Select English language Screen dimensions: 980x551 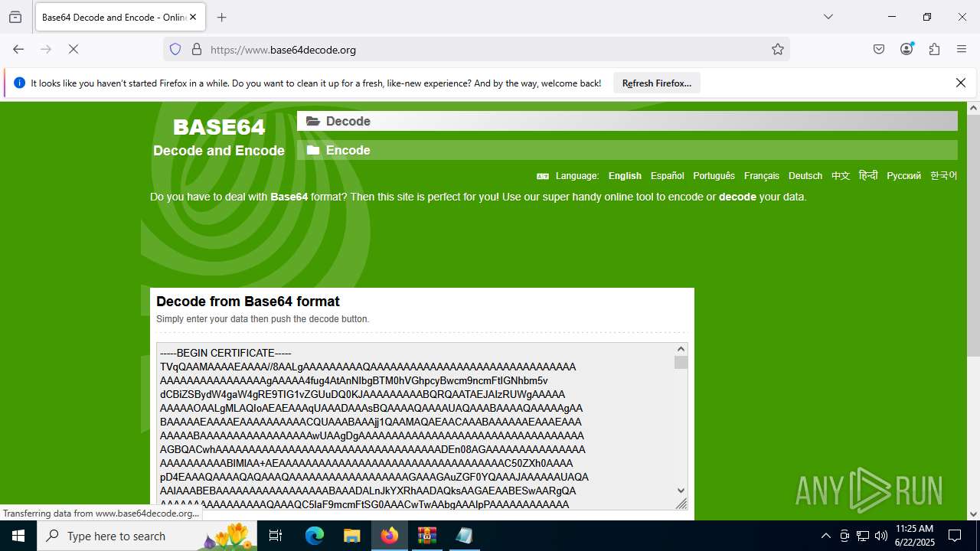pyautogui.click(x=625, y=176)
